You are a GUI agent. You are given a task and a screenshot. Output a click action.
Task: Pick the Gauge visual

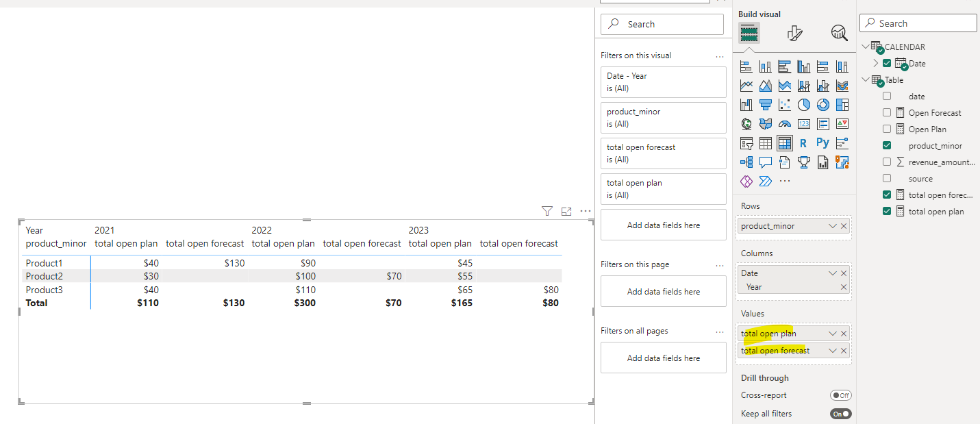pyautogui.click(x=785, y=124)
